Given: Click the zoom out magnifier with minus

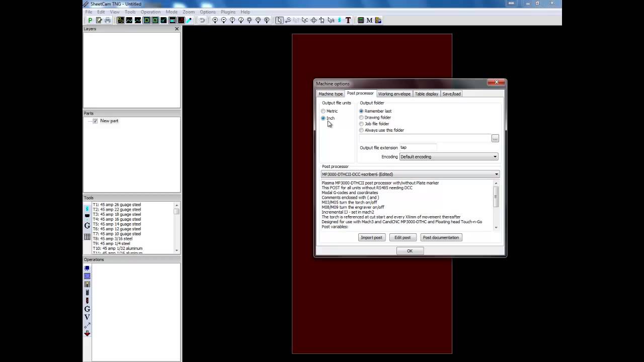Looking at the screenshot, I should pyautogui.click(x=223, y=20).
